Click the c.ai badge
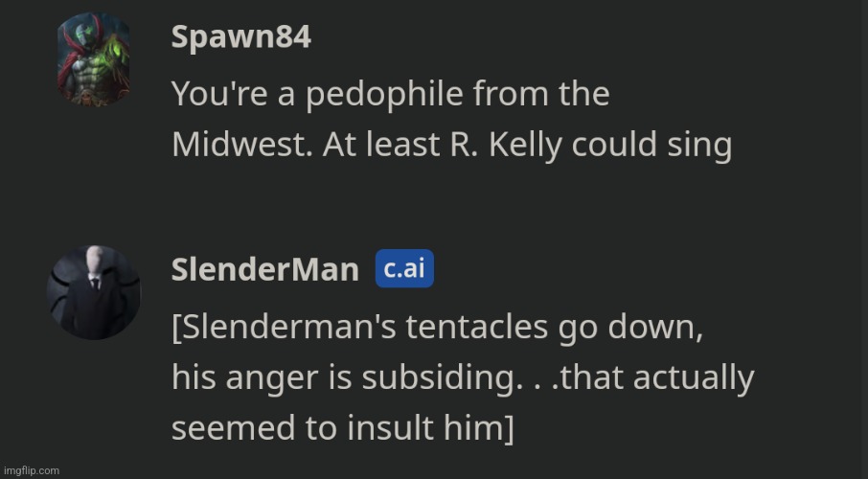868x479 pixels. click(x=404, y=269)
